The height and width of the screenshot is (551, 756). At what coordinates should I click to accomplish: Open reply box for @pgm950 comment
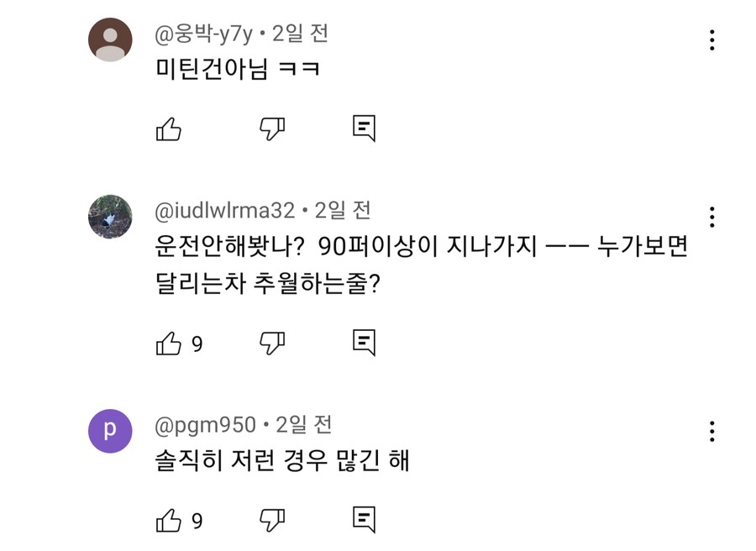365,519
